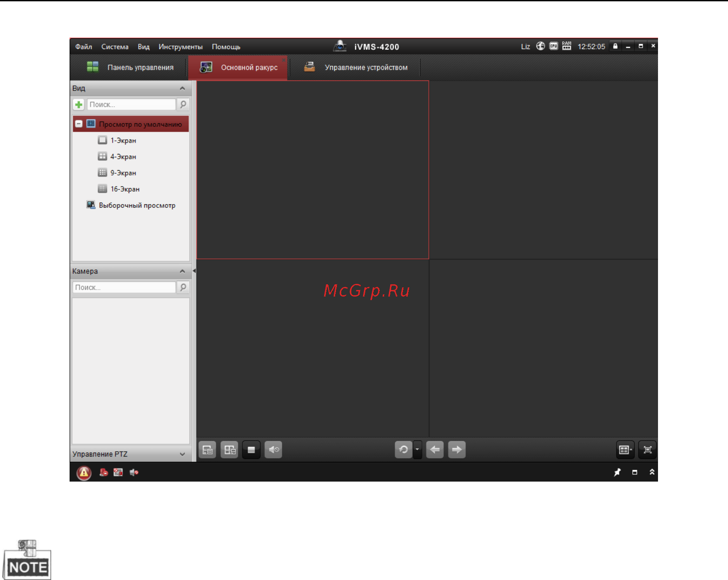Click the save view icon
The width and height of the screenshot is (728, 580).
click(x=207, y=450)
